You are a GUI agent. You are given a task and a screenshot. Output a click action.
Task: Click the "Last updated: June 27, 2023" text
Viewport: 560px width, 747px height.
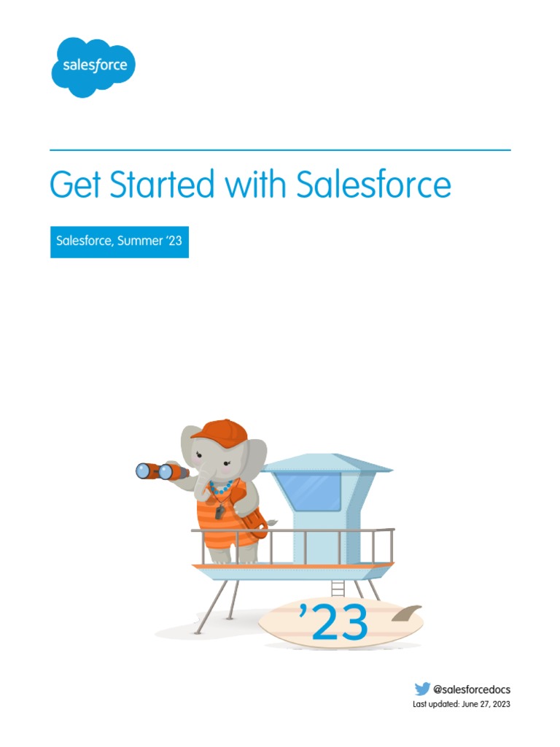click(462, 705)
